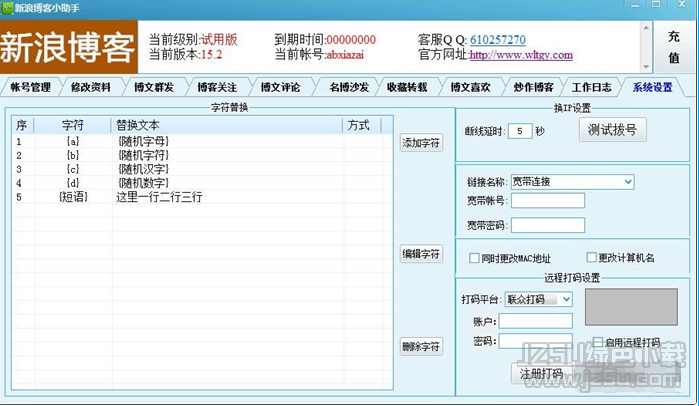
Task: Select the row with {b} 随机字符
Action: click(x=202, y=155)
